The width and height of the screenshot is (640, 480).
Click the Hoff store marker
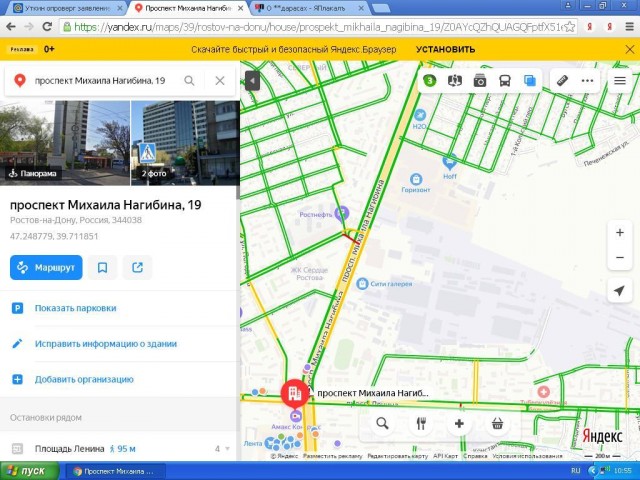click(449, 163)
